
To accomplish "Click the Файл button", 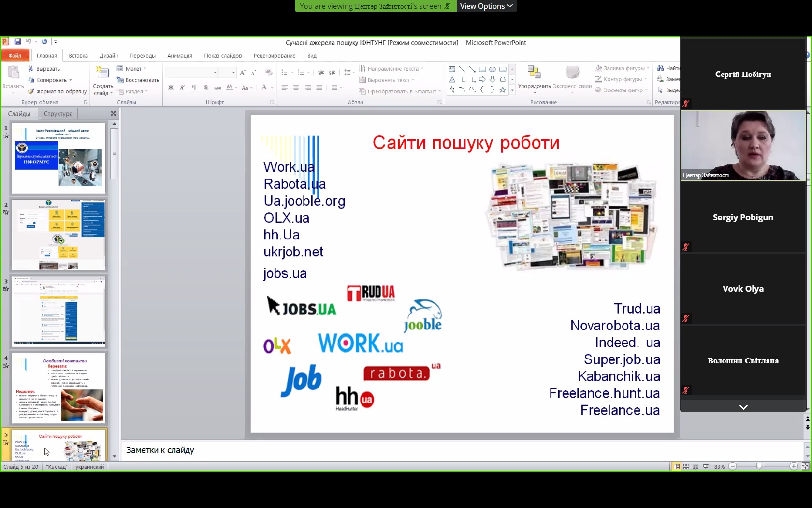I will (15, 56).
